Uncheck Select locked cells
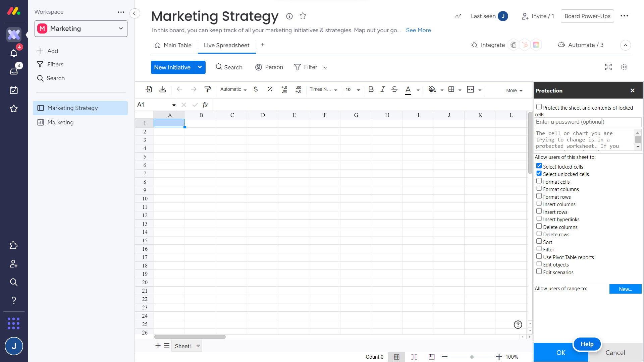This screenshot has width=644, height=362. (539, 166)
